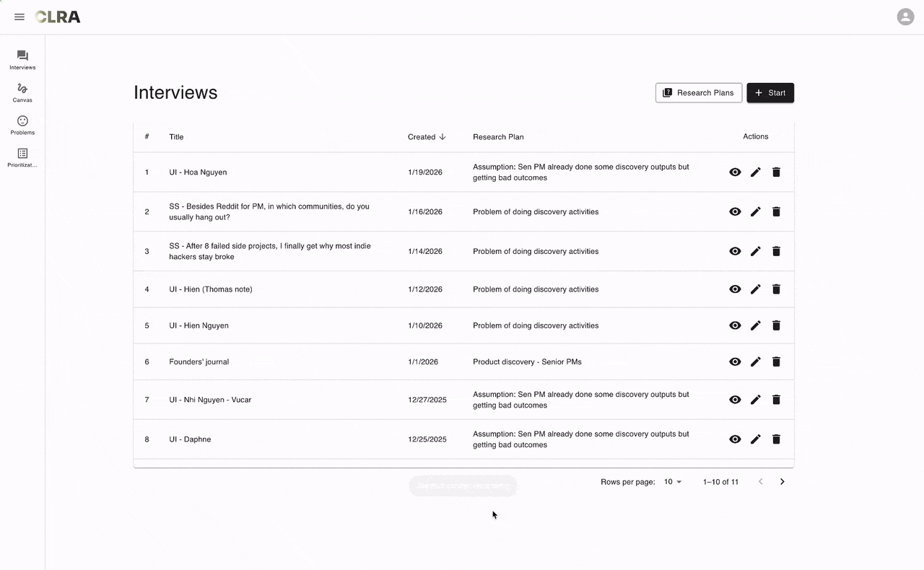Open the Problems section in sidebar
The height and width of the screenshot is (570, 924).
22,126
